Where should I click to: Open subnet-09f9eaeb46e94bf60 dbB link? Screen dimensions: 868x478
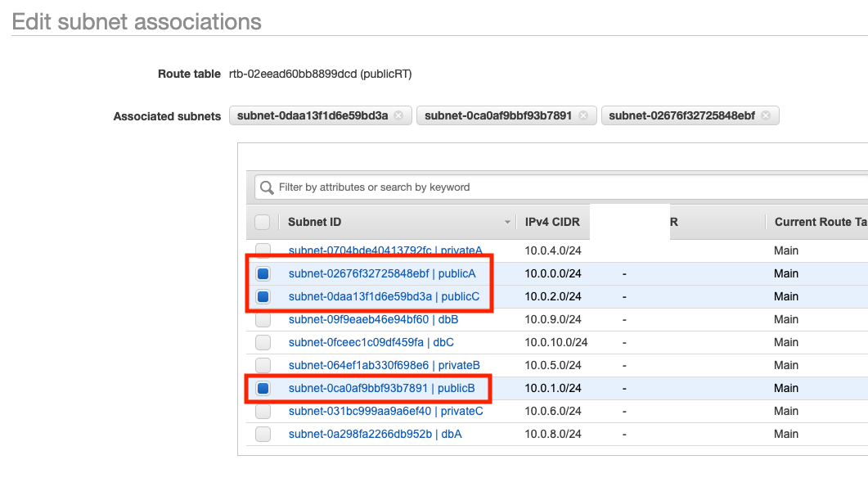[373, 319]
